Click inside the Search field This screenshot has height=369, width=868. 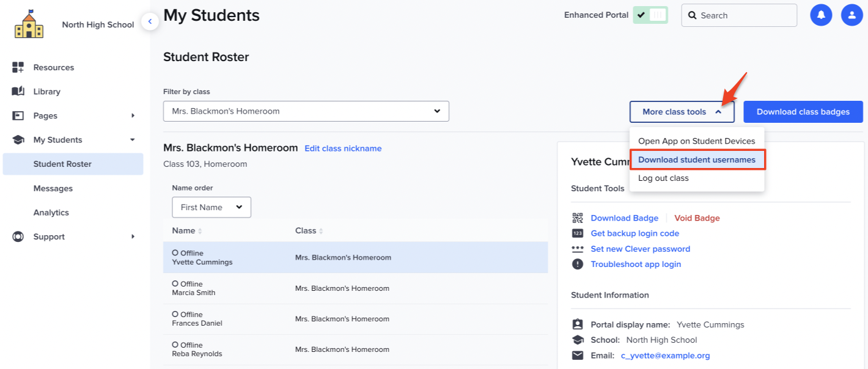click(x=738, y=15)
